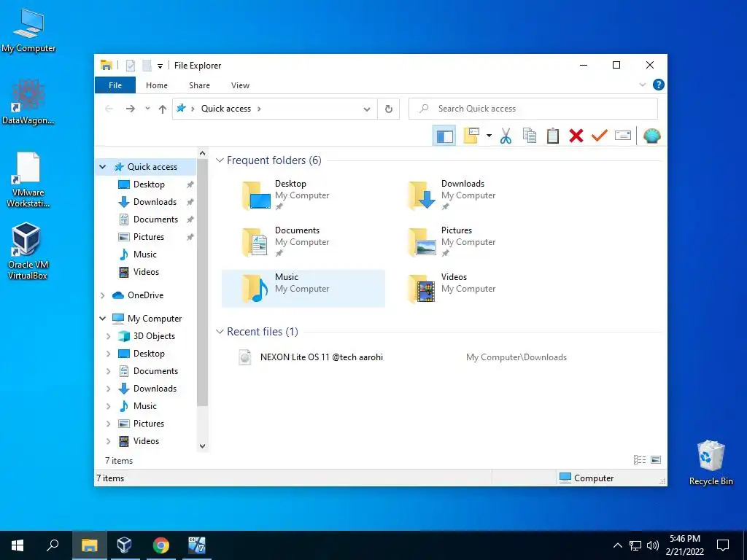This screenshot has height=560, width=747.
Task: Switch to Large icons view
Action: pyautogui.click(x=656, y=460)
